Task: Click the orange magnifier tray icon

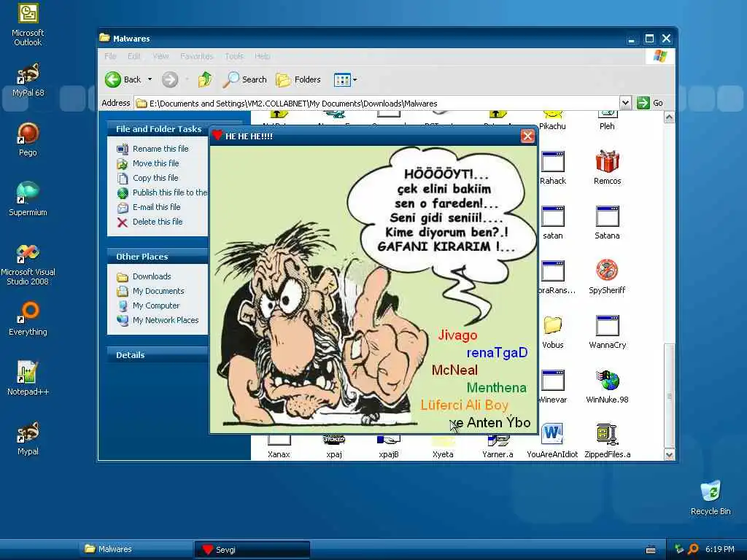Action: [x=694, y=549]
